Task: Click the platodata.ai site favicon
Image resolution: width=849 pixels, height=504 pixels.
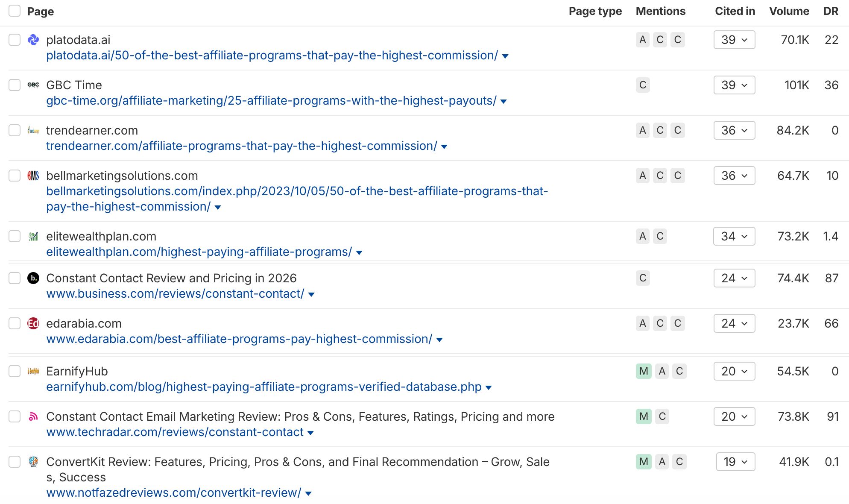Action: pos(34,39)
